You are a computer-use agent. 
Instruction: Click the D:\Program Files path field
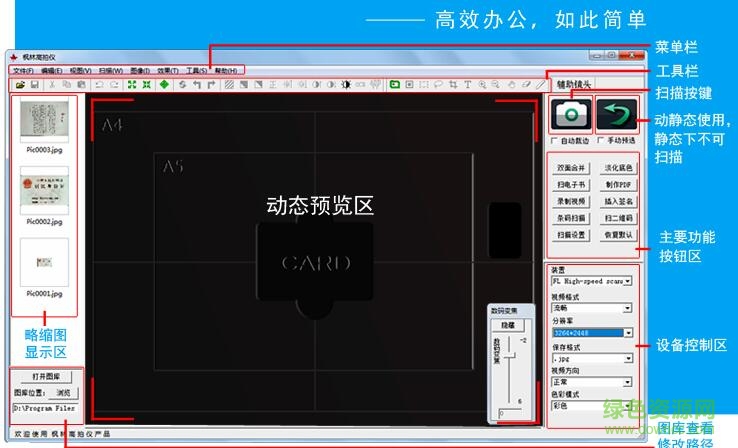[x=45, y=408]
